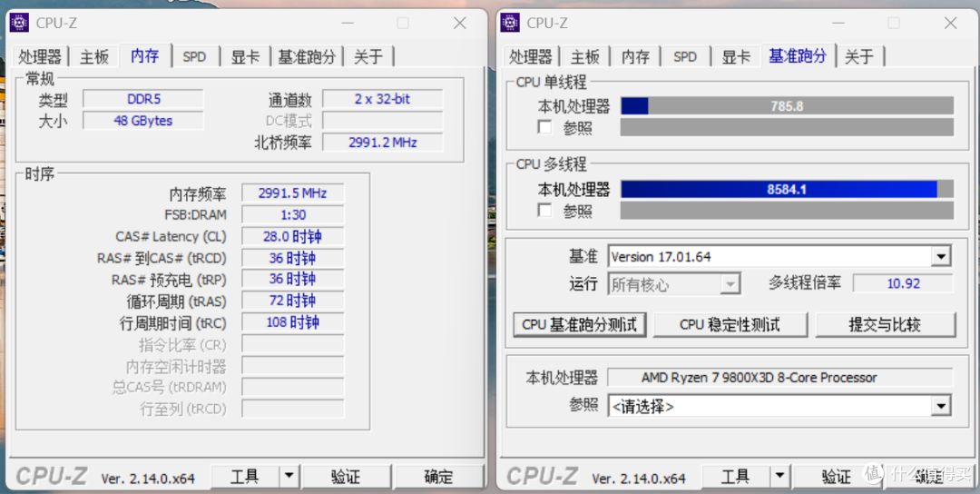Expand 工具 dropdown arrow in right window

coord(779,477)
